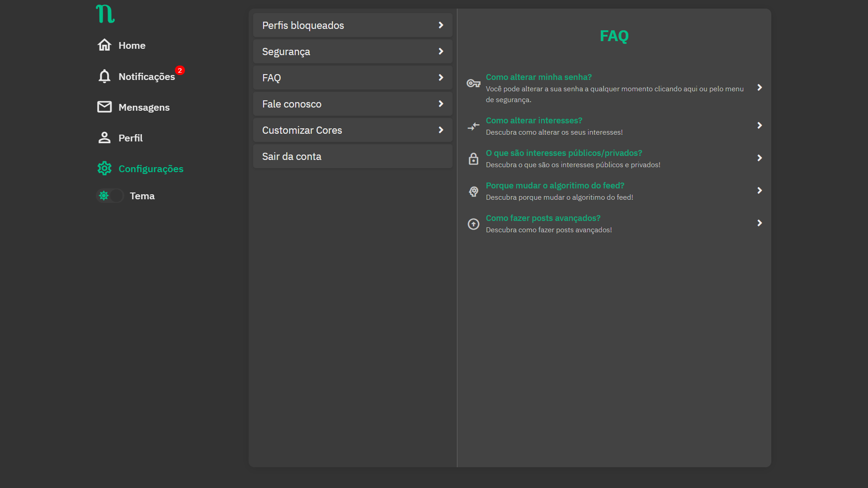Open Porque mudar o algoritimo do feed
The width and height of the screenshot is (868, 488).
tap(555, 186)
